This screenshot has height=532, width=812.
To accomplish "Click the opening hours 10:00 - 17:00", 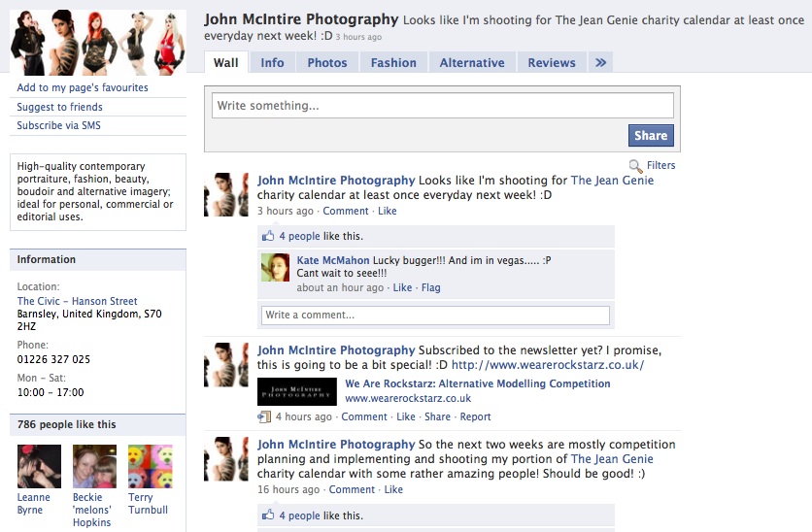I will coord(51,392).
